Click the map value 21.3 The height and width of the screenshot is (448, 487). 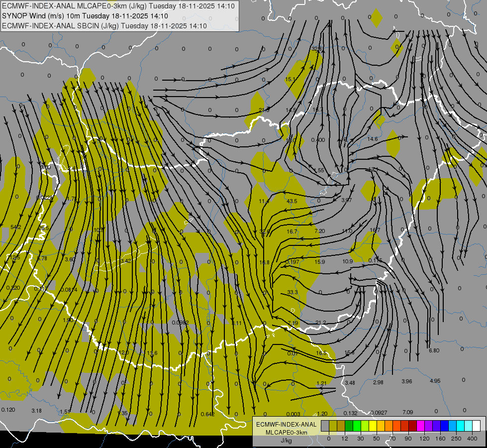click(x=264, y=110)
